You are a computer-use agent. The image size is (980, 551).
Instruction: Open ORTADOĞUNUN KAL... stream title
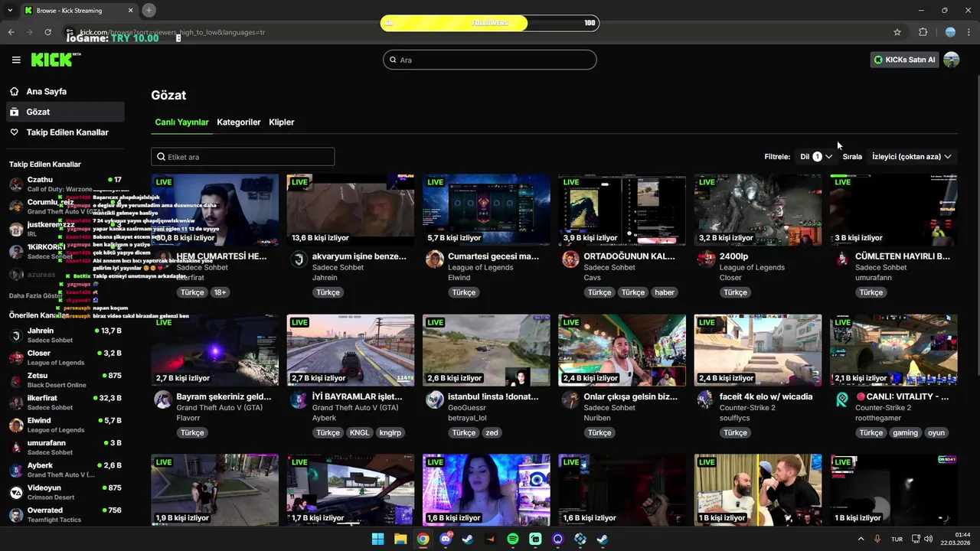(x=629, y=256)
